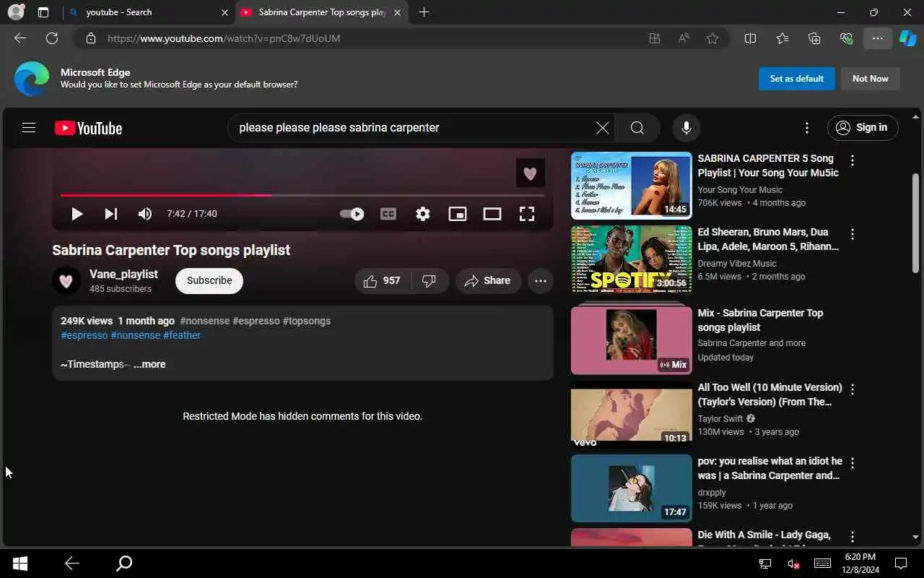Add this page to favorites star
The height and width of the screenshot is (578, 924).
click(x=712, y=38)
